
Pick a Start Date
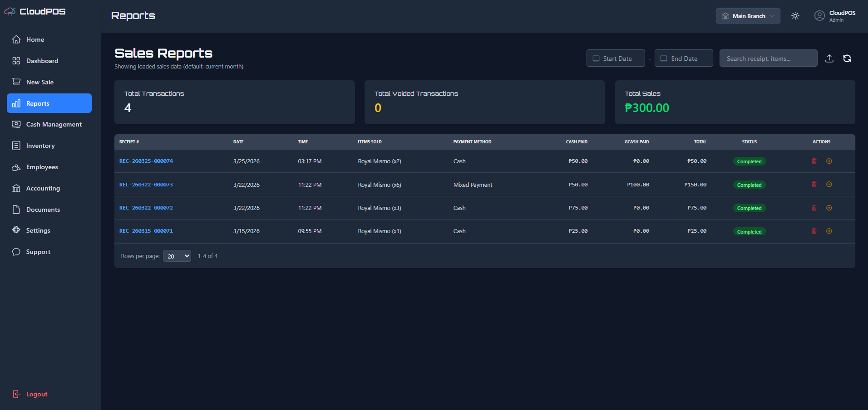coord(616,58)
